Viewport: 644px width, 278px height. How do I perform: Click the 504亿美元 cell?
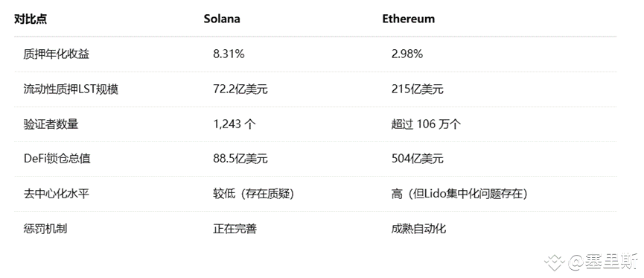417,158
